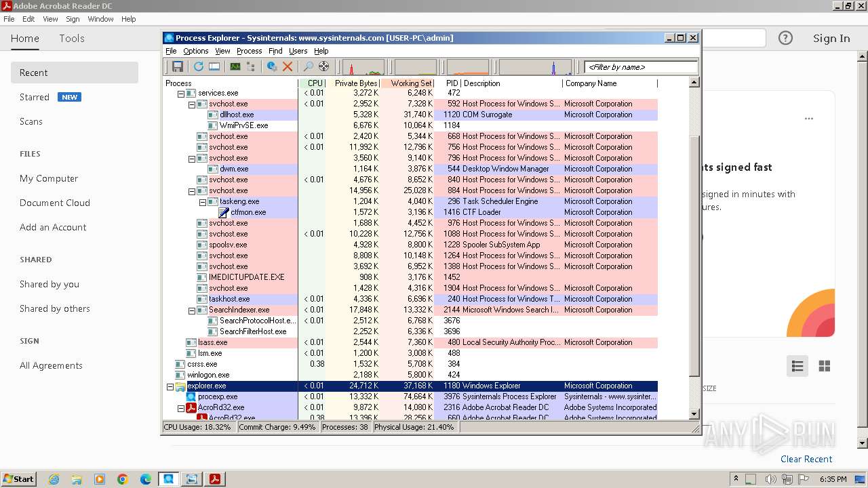Viewport: 868px width, 488px height.
Task: Sort by the Company Name column header
Action: (610, 83)
